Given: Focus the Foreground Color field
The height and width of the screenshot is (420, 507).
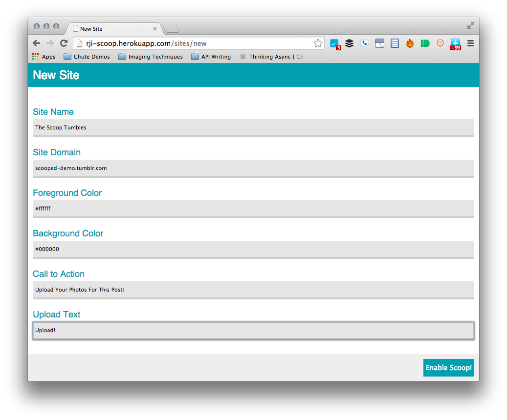Looking at the screenshot, I should [x=253, y=209].
